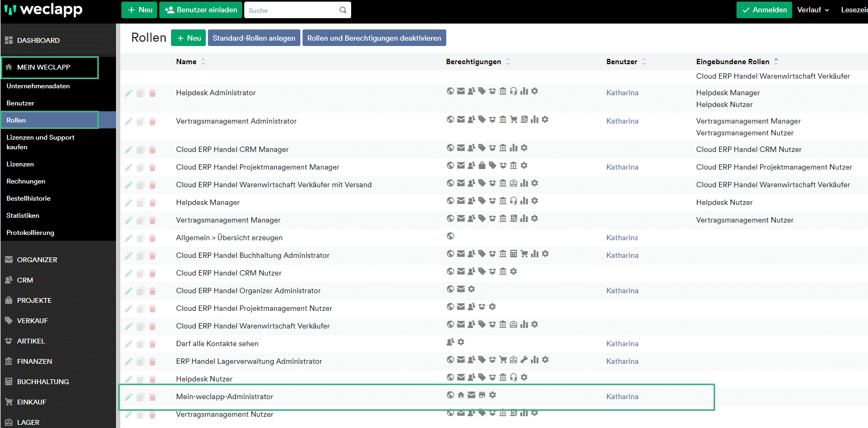Go to Unternehmensdaten

pos(38,86)
